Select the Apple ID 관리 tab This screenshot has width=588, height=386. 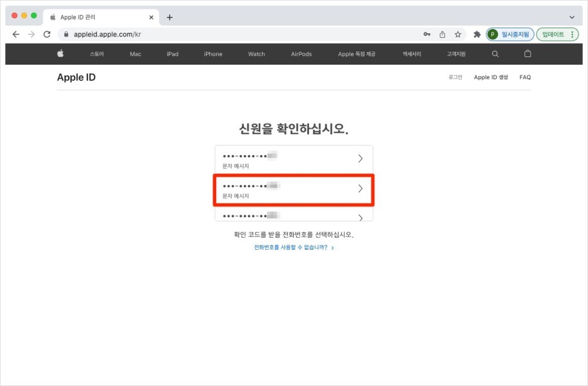coord(101,17)
